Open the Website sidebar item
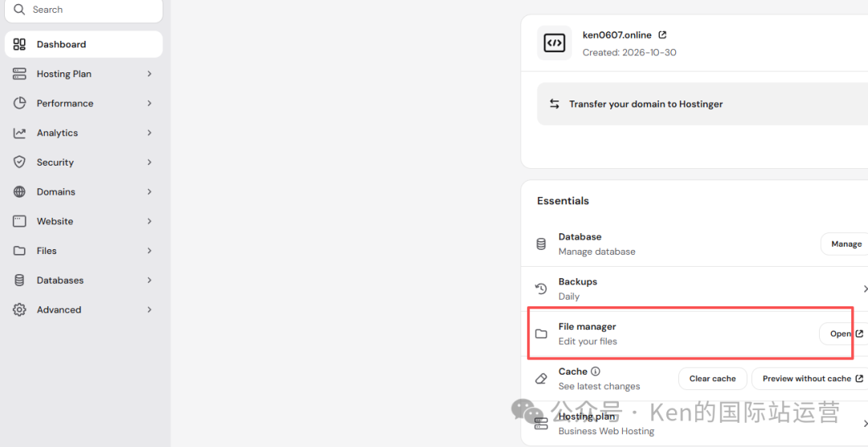This screenshot has height=447, width=868. click(84, 221)
